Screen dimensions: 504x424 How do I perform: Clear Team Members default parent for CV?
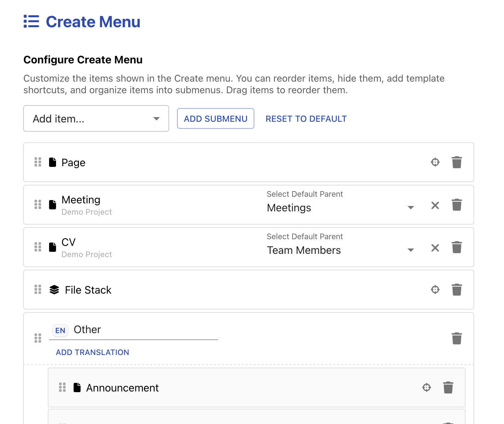435,248
